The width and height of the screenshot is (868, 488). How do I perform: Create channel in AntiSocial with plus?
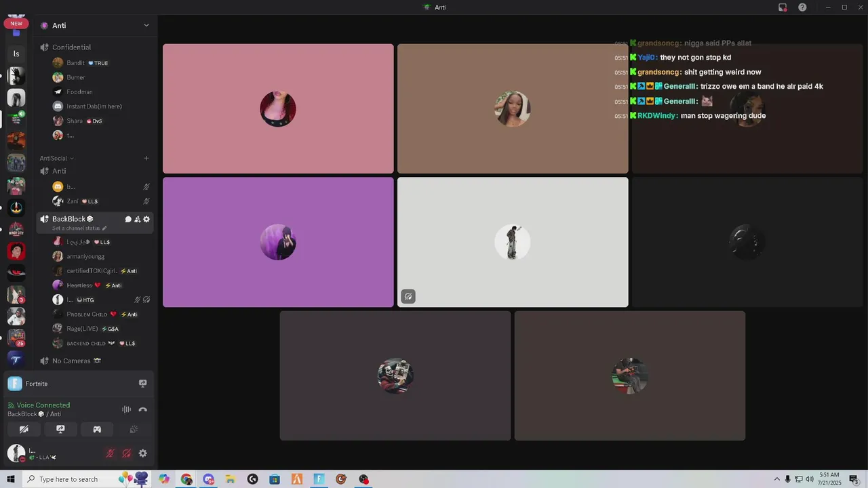(x=146, y=158)
